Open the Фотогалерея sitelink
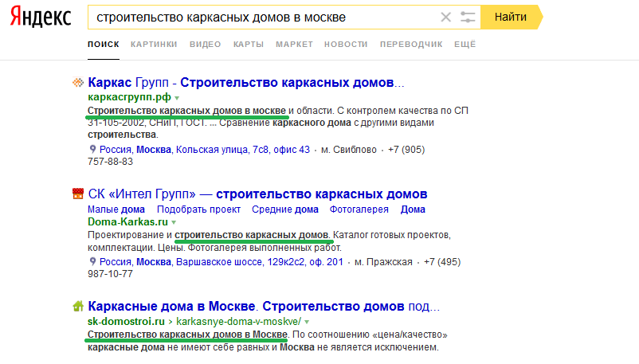 pos(359,209)
